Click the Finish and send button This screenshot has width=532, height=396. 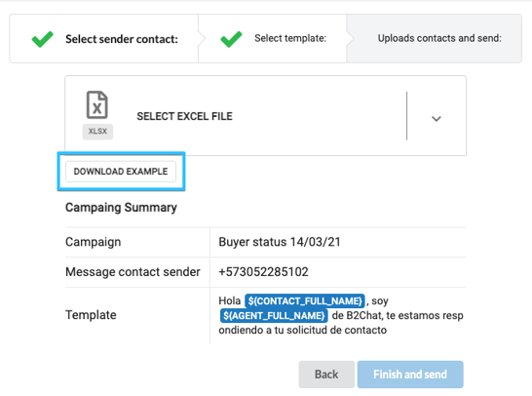(410, 375)
